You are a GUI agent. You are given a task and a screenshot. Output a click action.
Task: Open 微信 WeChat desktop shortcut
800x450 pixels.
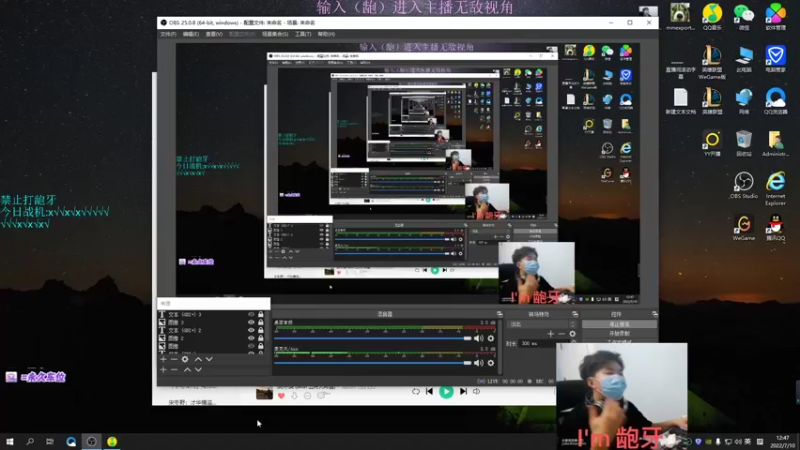tap(743, 17)
